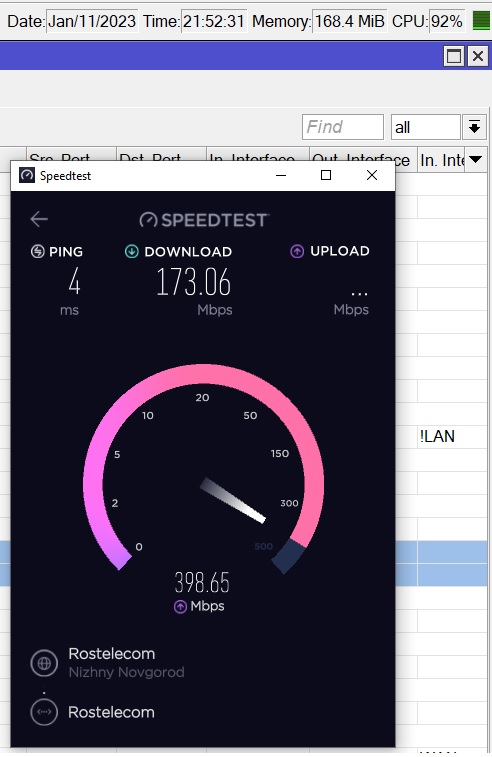The image size is (492, 757).
Task: Click the Speedtest app icon in title bar
Action: [x=27, y=175]
